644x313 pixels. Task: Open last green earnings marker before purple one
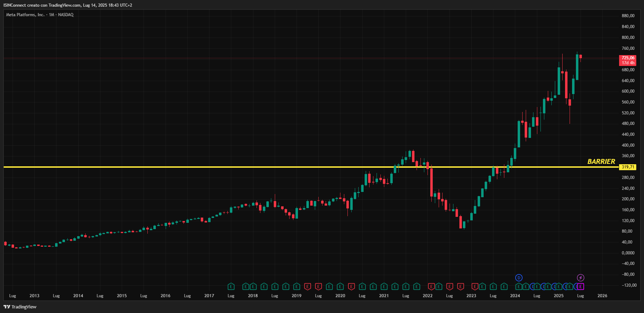[570, 287]
